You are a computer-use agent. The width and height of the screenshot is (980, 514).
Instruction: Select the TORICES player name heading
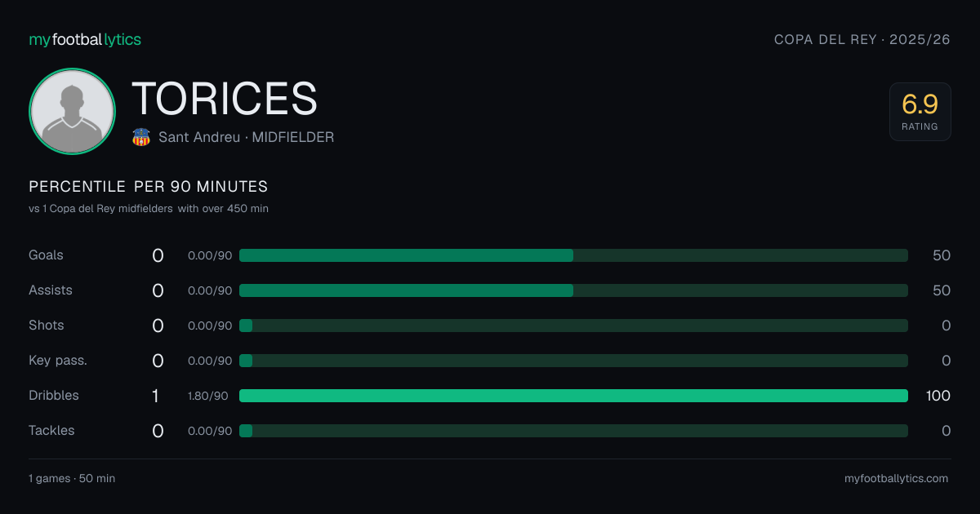click(225, 99)
